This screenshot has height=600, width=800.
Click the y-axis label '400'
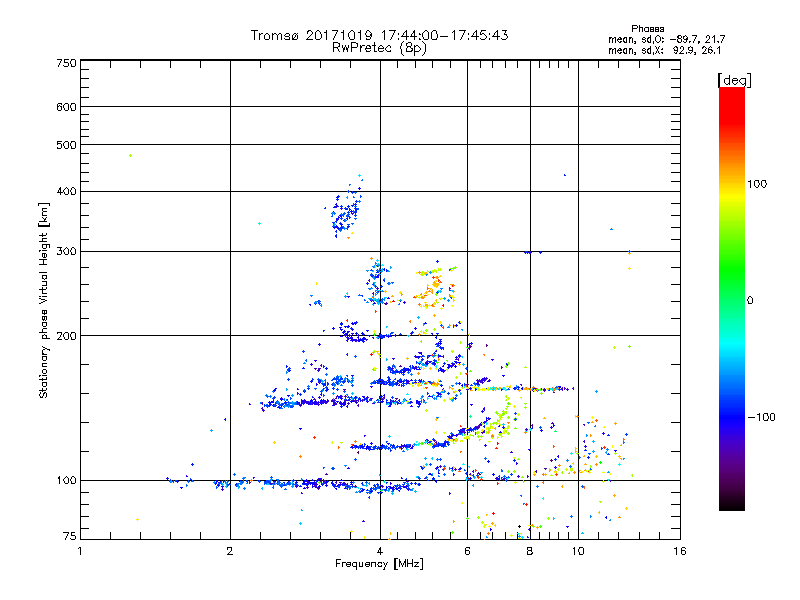66,192
